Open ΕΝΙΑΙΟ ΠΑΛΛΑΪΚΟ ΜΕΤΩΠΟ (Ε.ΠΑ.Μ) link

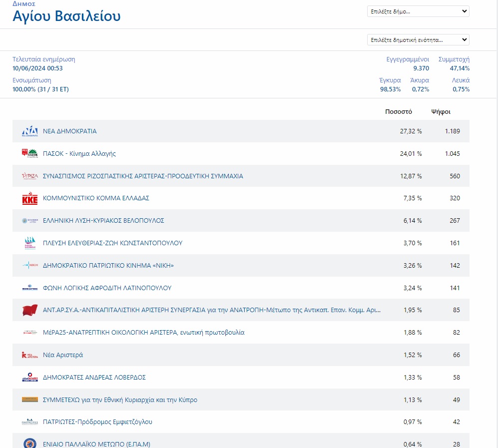96,444
